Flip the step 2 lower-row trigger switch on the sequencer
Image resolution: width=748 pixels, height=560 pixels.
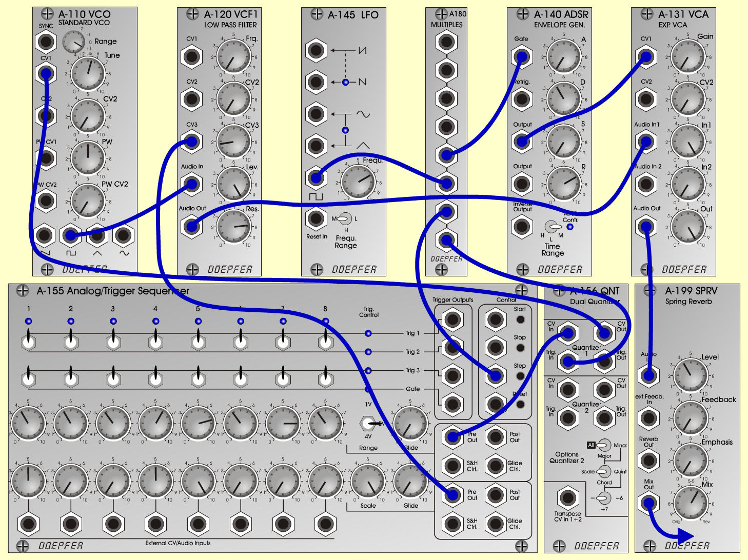71,377
